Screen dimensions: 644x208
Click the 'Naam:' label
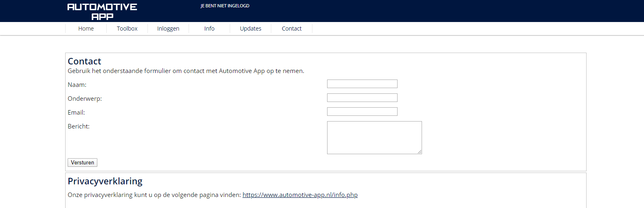tap(77, 85)
